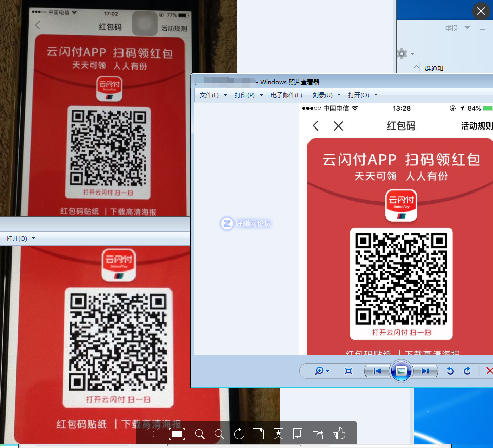Expand the 打印(P) dropdown arrow
This screenshot has width=493, height=448.
[x=261, y=95]
